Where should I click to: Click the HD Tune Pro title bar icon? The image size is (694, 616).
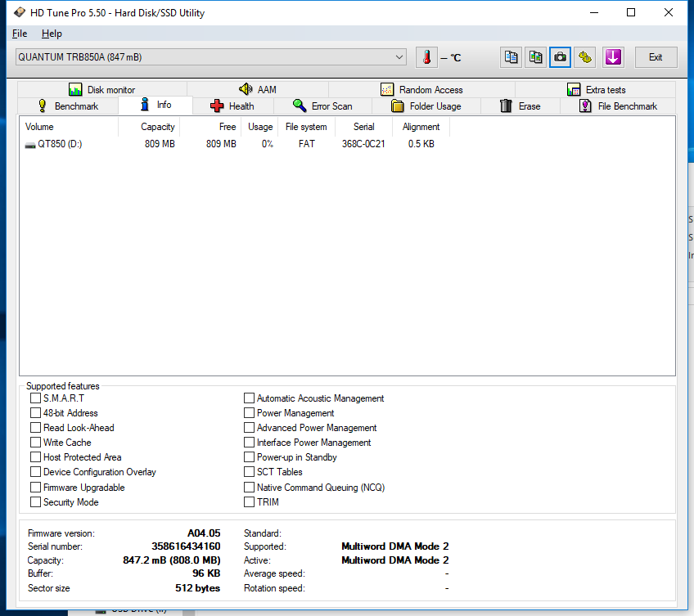click(20, 12)
